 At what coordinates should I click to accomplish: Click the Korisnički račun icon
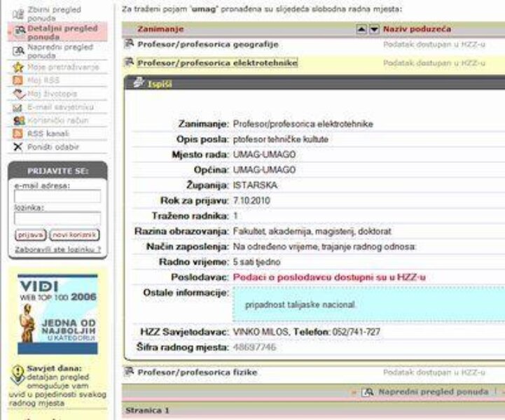point(19,120)
